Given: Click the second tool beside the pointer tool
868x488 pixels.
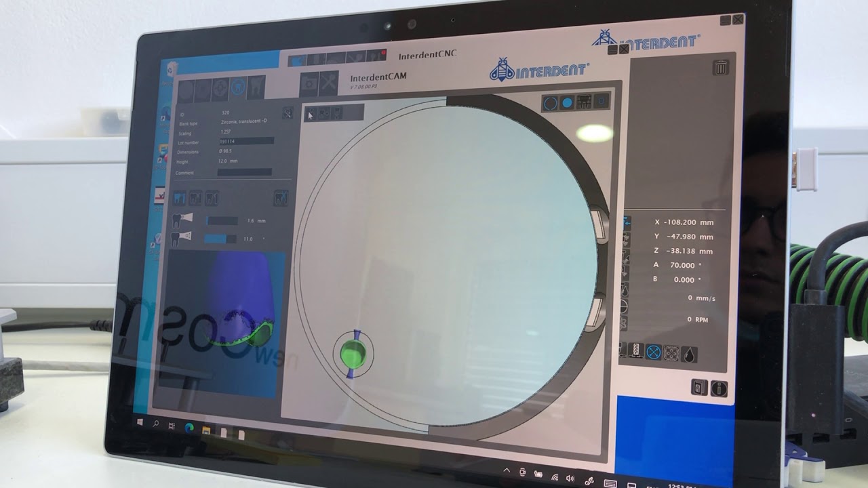Looking at the screenshot, I should tap(324, 114).
